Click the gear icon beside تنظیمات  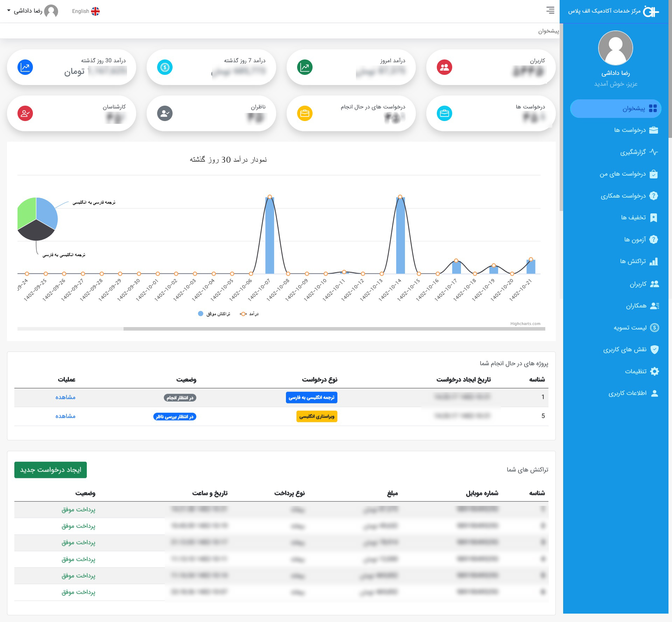tap(654, 371)
